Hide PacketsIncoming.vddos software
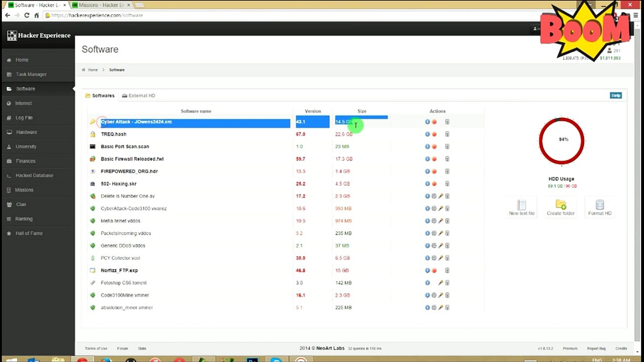 (441, 233)
